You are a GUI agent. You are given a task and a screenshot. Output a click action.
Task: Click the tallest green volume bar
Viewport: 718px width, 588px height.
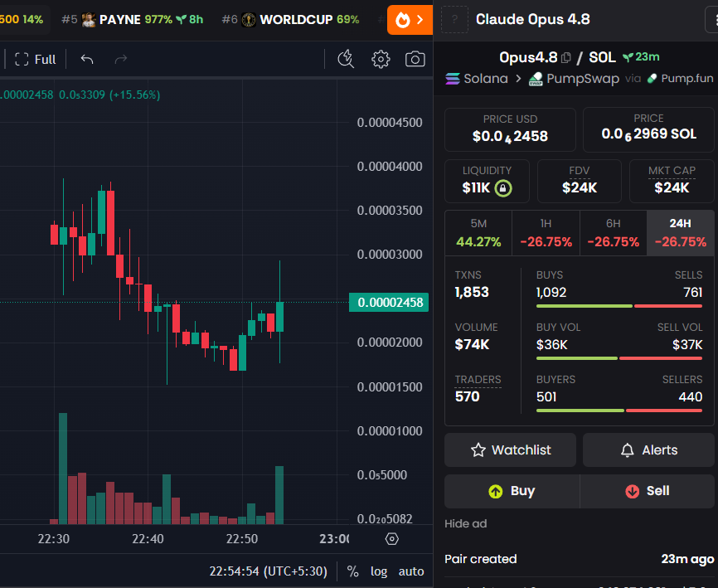63,468
